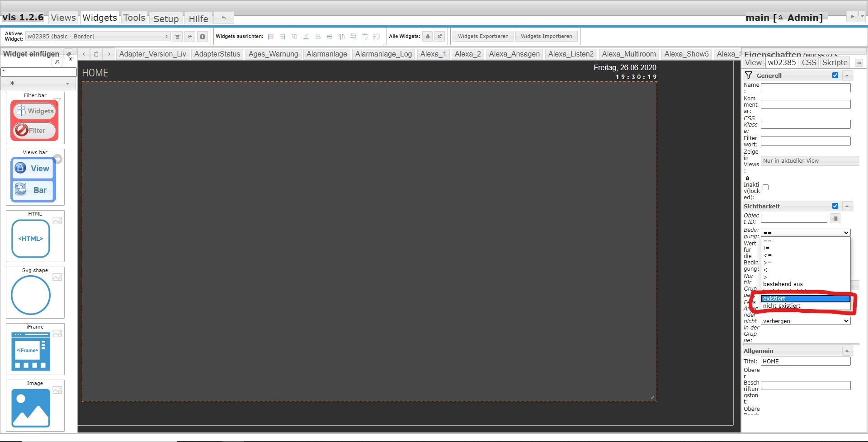Open the 'verbergen' dropdown
868x442 pixels.
click(805, 321)
